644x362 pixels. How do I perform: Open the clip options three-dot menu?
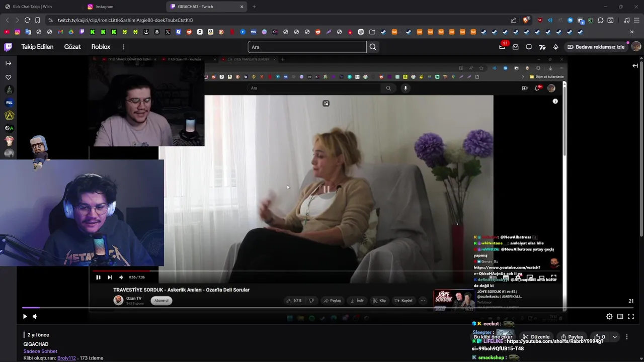coord(627,337)
